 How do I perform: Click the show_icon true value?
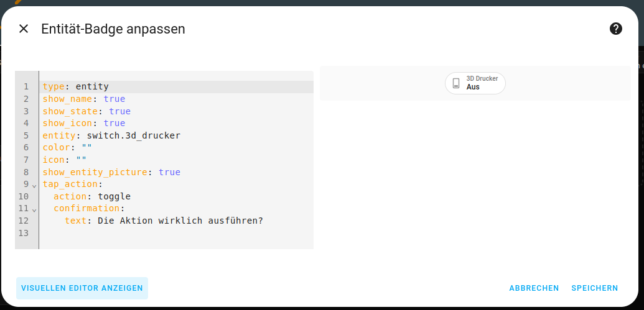click(x=114, y=124)
